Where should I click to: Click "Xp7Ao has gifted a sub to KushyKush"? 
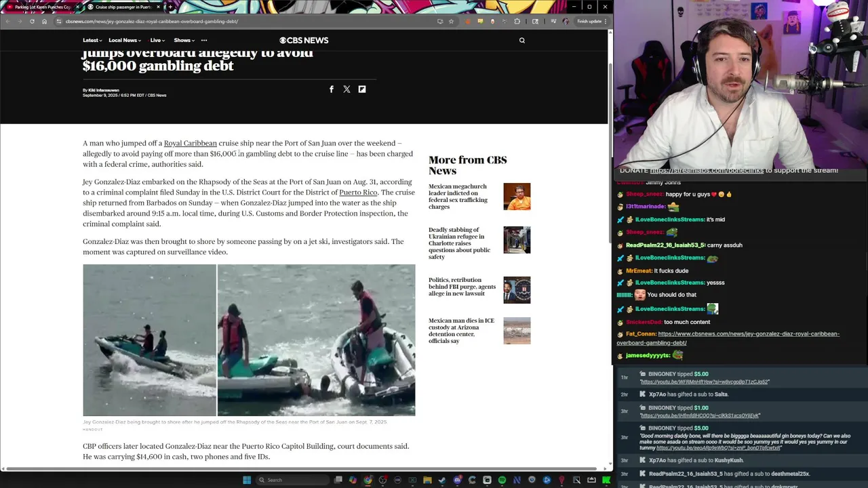[x=696, y=460]
